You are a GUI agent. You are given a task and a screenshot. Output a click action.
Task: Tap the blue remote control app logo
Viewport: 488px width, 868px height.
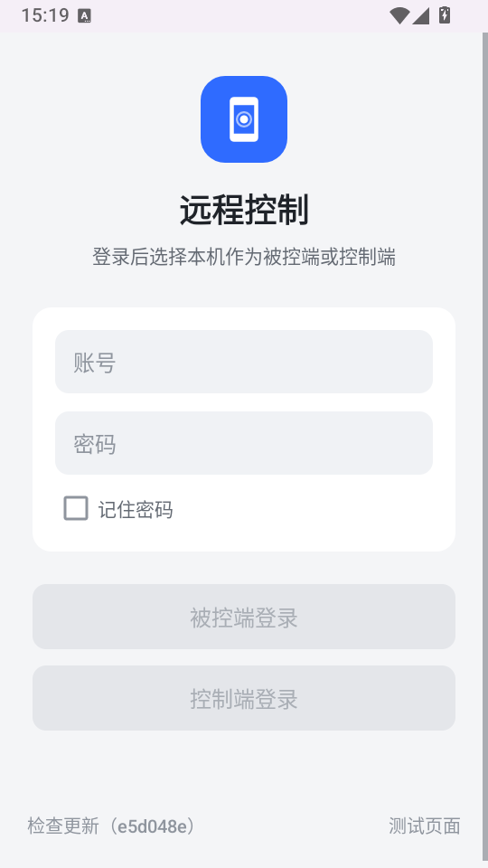click(x=243, y=119)
